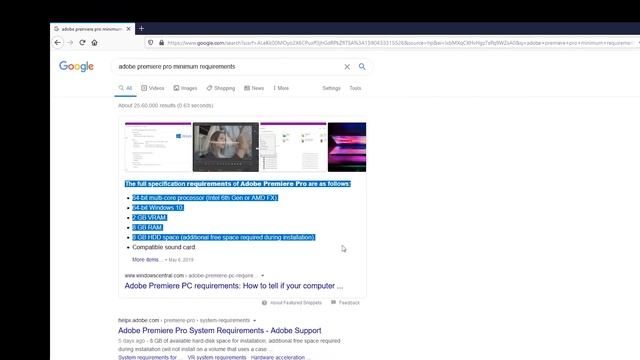
Task: Click the browser address bar URL
Action: 400,43
